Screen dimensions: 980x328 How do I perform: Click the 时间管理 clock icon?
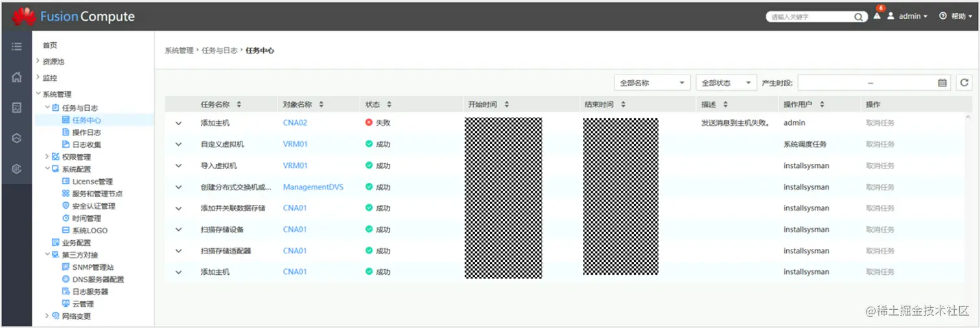[x=65, y=218]
